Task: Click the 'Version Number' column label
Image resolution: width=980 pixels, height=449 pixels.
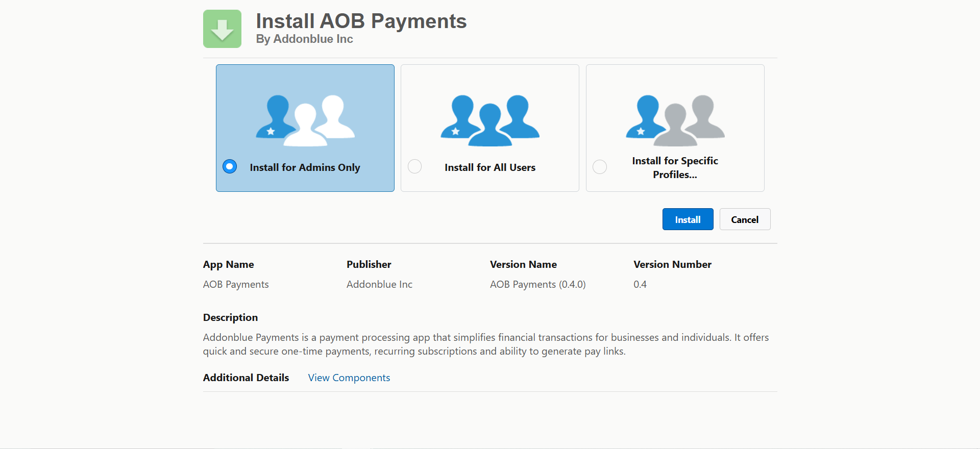Action: (x=672, y=264)
